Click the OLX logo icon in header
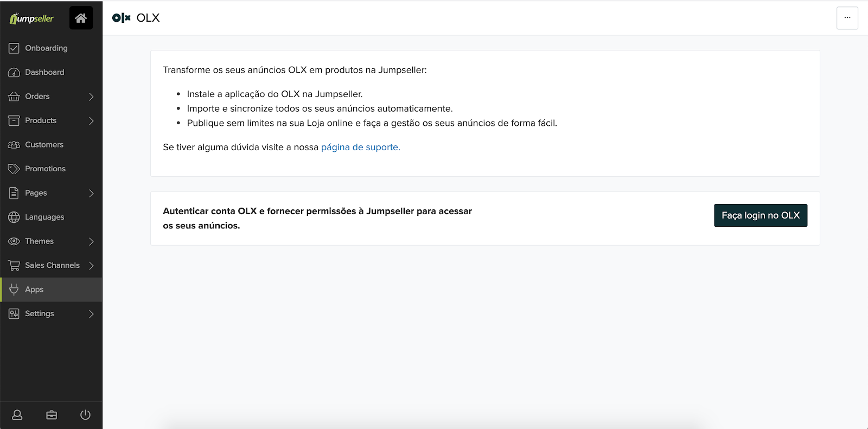This screenshot has width=868, height=429. coord(122,18)
